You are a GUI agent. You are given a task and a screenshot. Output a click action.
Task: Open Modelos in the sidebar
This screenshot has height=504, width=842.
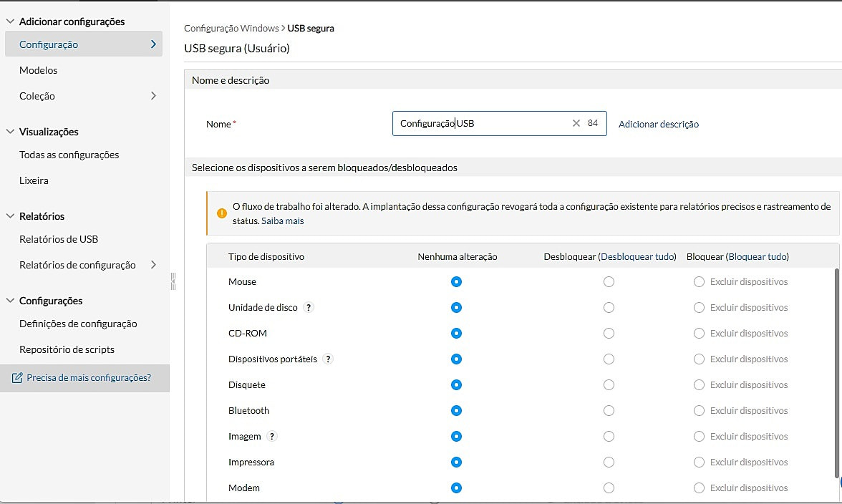[39, 70]
